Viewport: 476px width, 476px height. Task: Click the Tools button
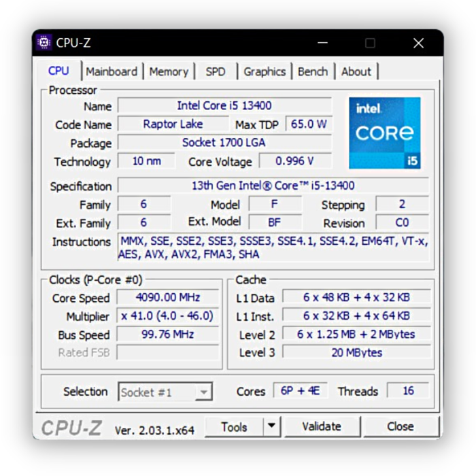point(234,427)
